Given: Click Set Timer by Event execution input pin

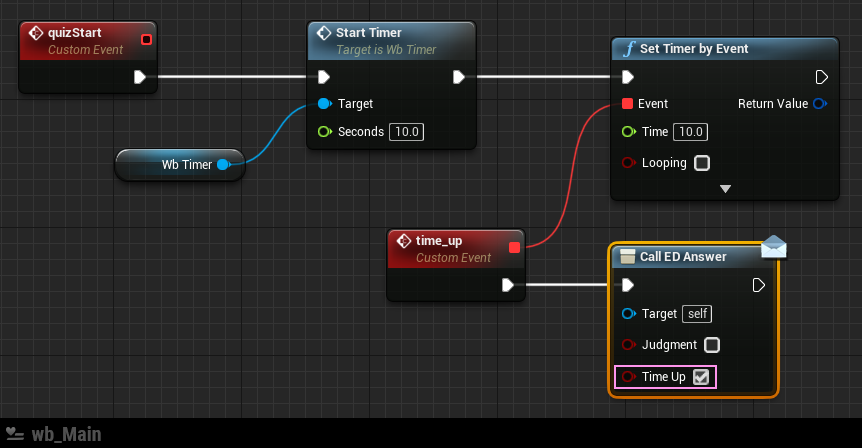Looking at the screenshot, I should pos(628,77).
